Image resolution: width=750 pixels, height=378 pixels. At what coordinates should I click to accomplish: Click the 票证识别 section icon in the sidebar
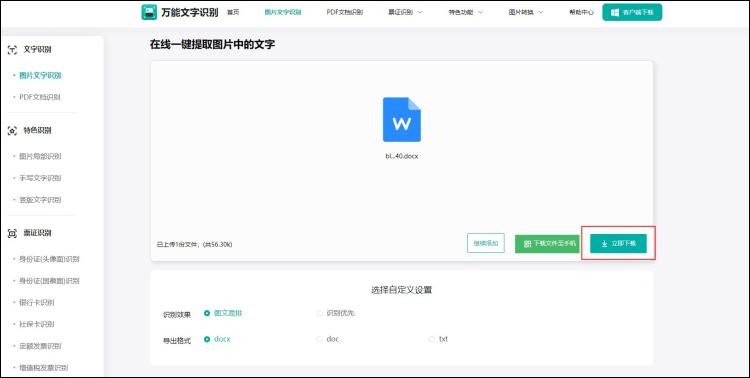pos(12,233)
